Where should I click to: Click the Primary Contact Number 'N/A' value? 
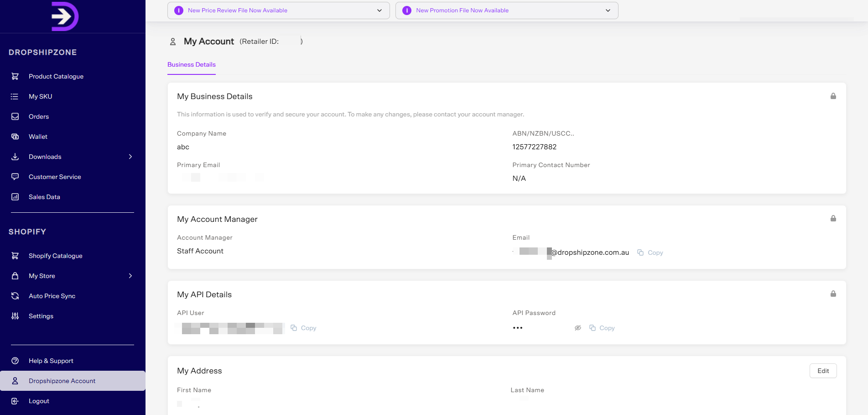pyautogui.click(x=519, y=179)
